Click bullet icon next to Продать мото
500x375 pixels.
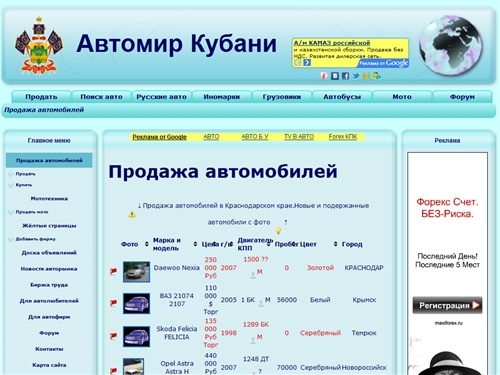pyautogui.click(x=11, y=212)
